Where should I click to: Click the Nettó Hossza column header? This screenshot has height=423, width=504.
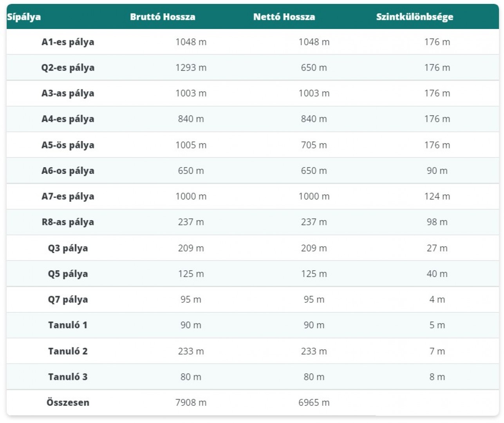(x=284, y=17)
